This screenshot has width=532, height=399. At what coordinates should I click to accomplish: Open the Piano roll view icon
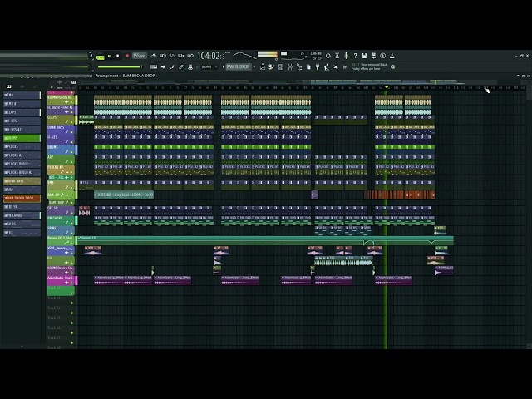(x=272, y=66)
